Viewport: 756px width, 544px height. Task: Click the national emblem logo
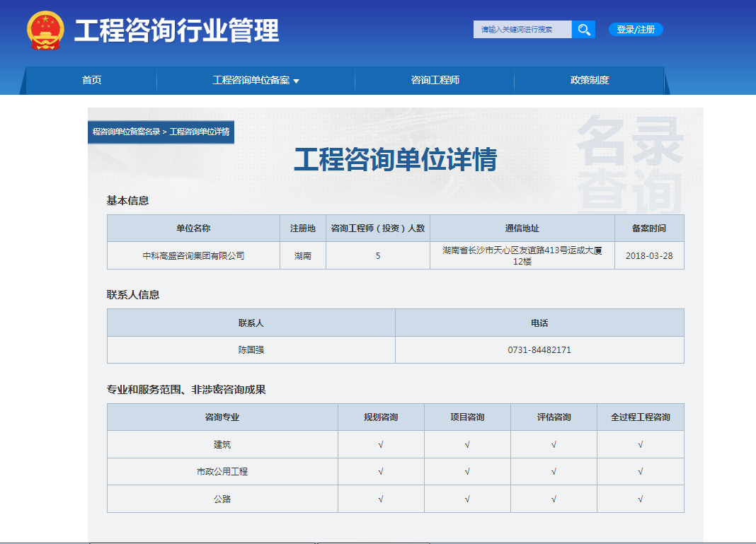tap(45, 30)
